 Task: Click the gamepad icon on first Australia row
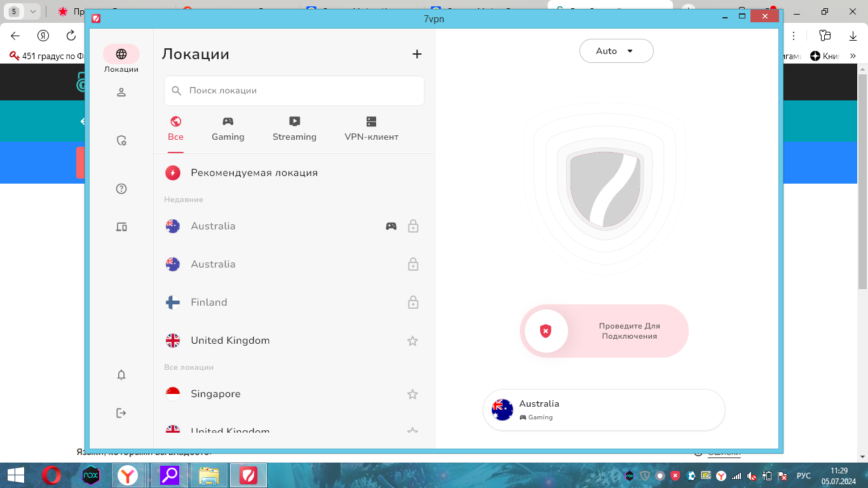click(391, 226)
